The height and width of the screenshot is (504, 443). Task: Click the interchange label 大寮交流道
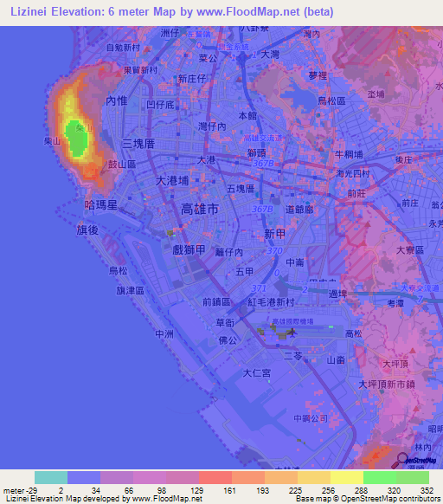tap(420, 288)
